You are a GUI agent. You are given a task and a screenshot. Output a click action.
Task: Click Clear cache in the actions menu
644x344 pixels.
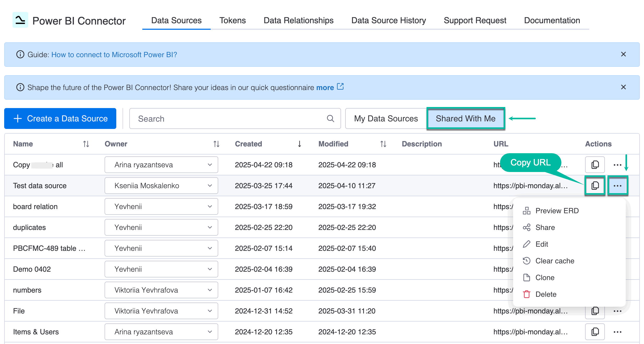pos(555,261)
